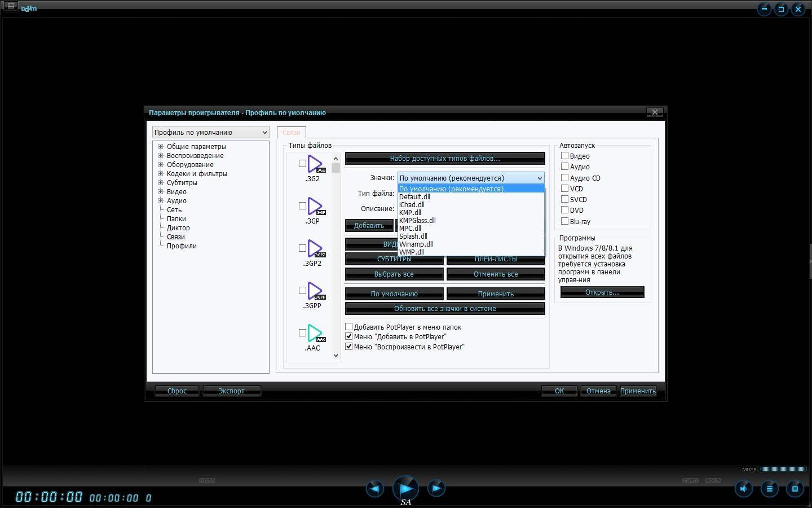Expand the Видео tree node
812x508 pixels.
161,191
